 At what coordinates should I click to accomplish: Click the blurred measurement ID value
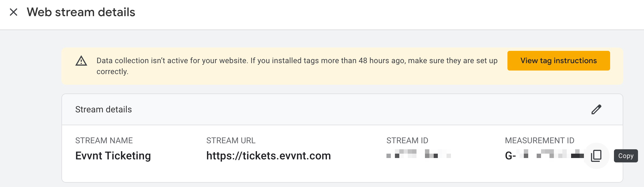544,156
